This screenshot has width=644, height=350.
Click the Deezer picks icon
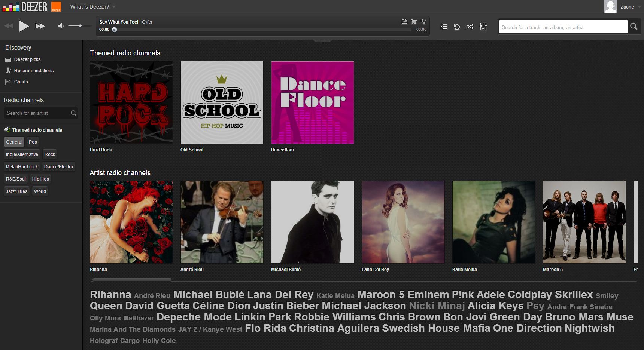pyautogui.click(x=8, y=59)
